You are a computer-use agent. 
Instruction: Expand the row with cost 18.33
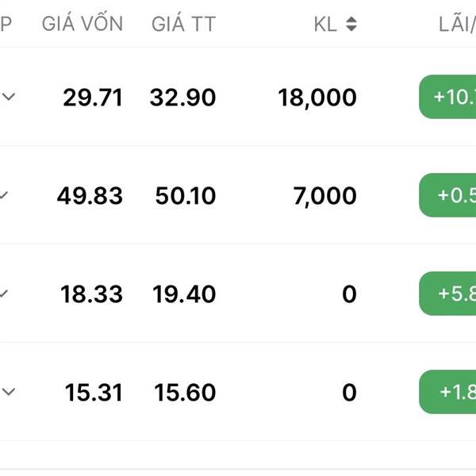4,294
